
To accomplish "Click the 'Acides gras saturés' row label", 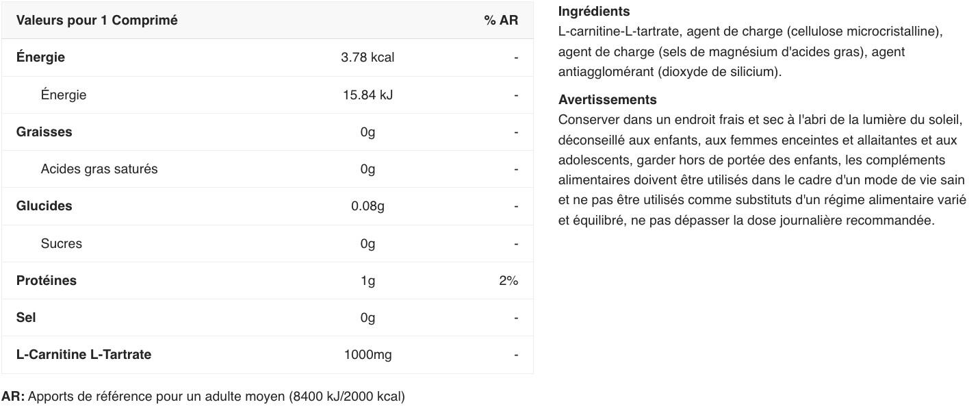I will 99,169.
